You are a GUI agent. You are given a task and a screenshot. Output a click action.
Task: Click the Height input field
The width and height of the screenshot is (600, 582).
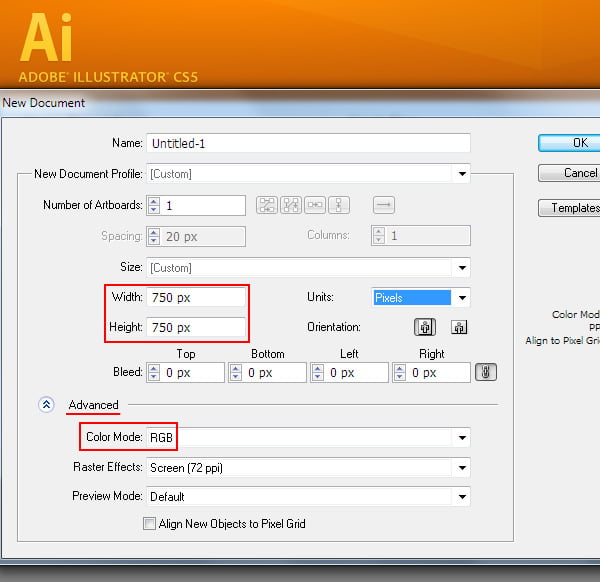(x=196, y=327)
